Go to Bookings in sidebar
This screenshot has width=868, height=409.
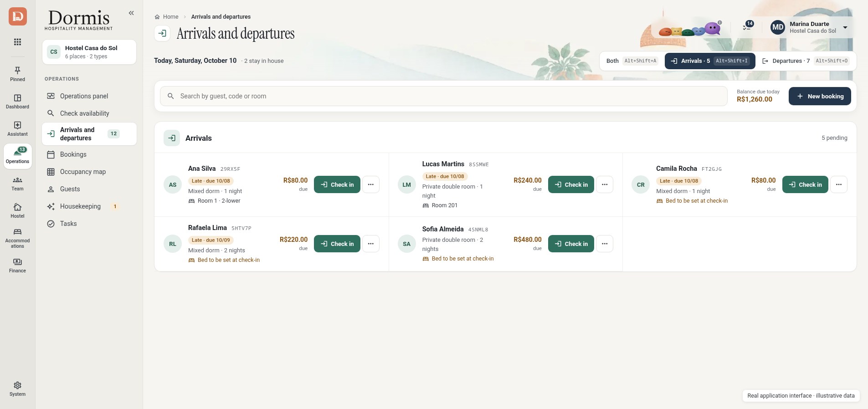tap(89, 154)
